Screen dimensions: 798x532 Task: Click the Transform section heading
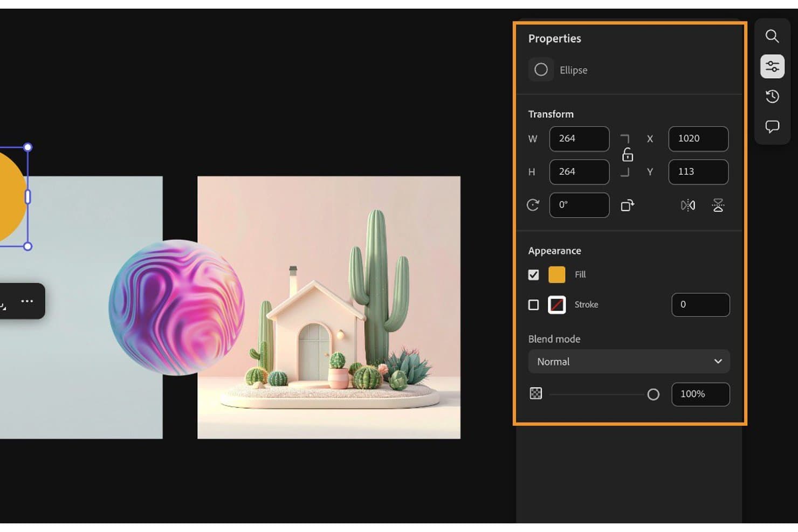click(551, 114)
